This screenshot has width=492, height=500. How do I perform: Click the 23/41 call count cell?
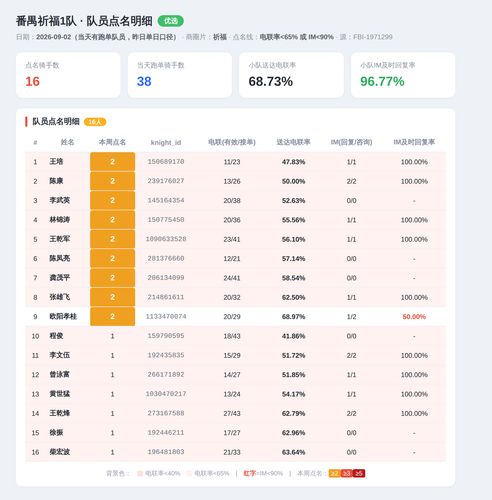pos(232,239)
